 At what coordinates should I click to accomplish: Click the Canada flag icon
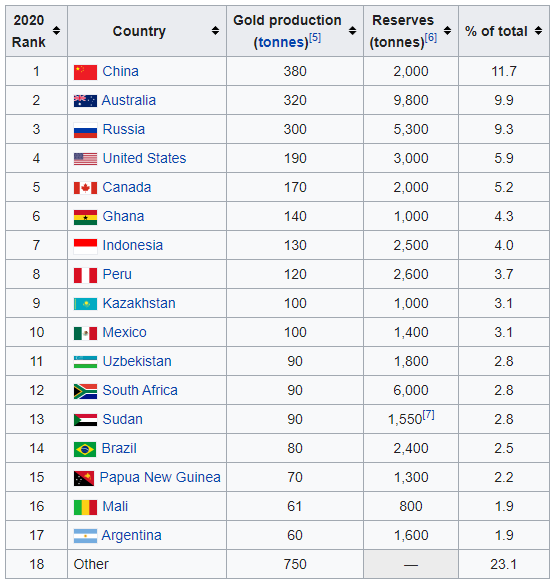pyautogui.click(x=85, y=188)
